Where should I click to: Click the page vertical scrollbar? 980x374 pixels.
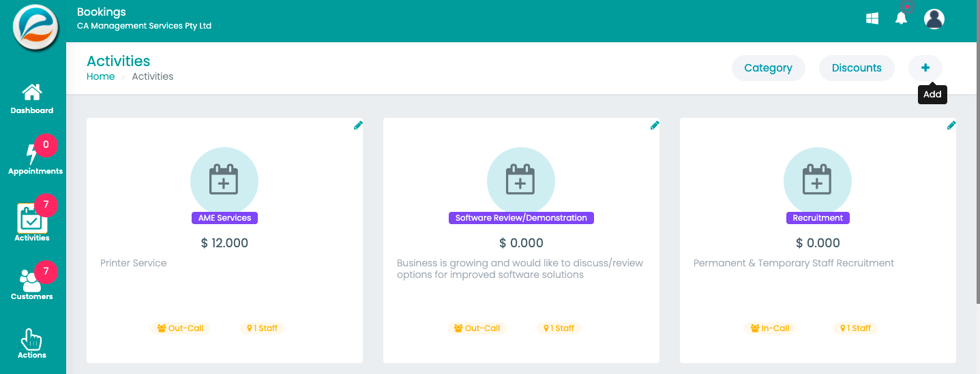(x=977, y=150)
